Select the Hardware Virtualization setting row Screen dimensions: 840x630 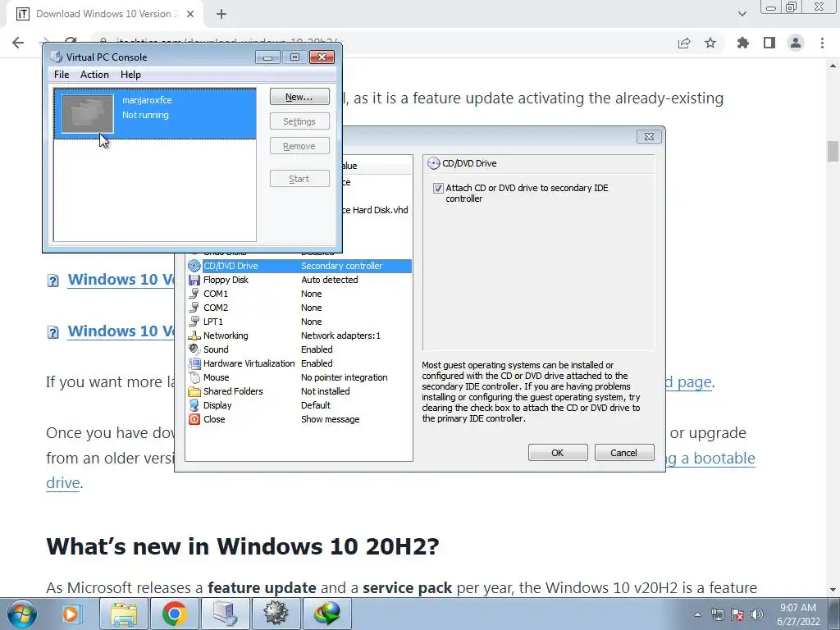[299, 363]
